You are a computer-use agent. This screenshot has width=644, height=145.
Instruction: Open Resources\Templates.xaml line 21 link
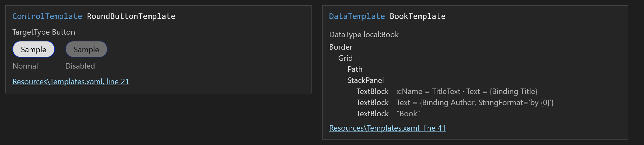pos(71,82)
